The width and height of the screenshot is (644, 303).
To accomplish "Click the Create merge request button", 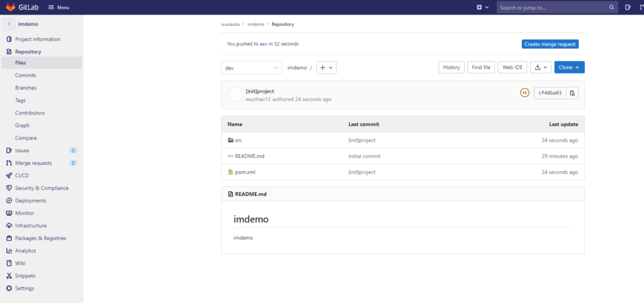I will pos(550,44).
